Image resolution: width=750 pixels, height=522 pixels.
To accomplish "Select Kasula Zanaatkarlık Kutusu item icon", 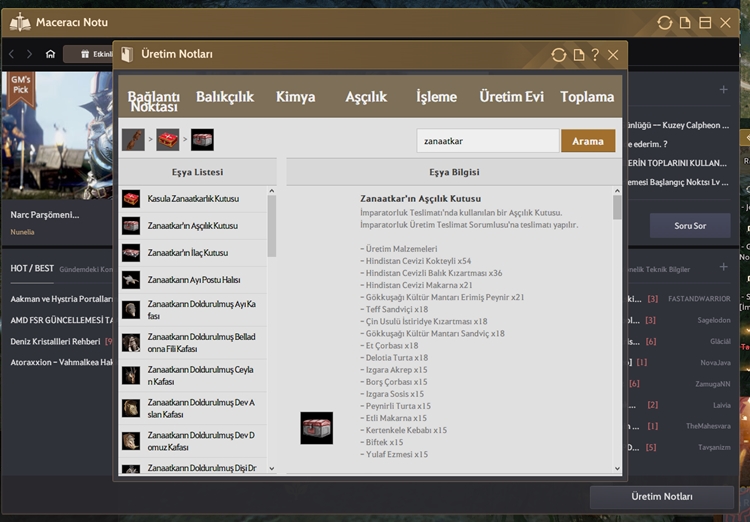I will point(131,199).
